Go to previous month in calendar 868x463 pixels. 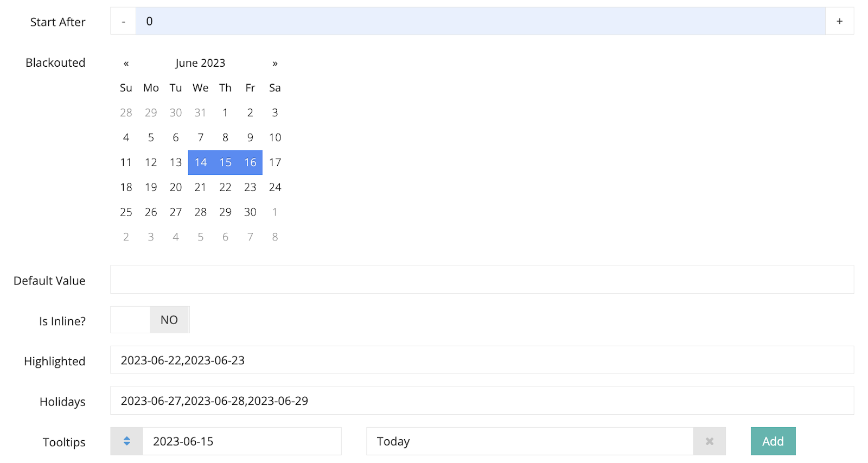tap(126, 63)
